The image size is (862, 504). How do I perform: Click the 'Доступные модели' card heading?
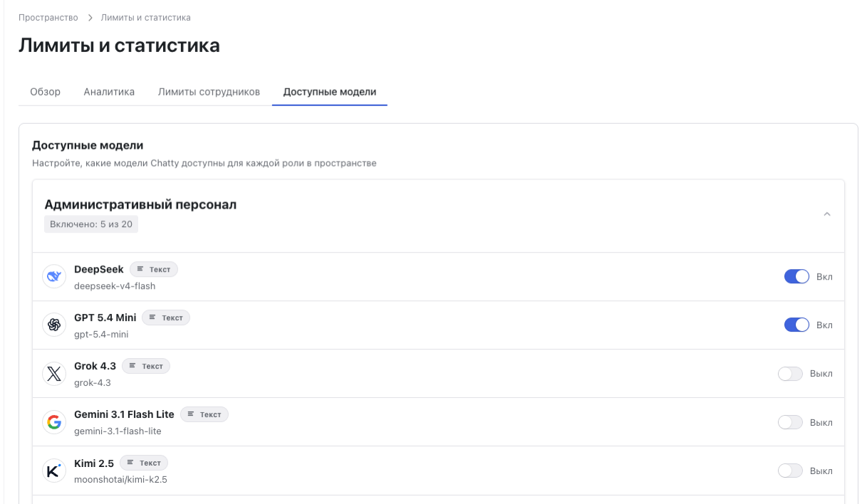pyautogui.click(x=88, y=145)
